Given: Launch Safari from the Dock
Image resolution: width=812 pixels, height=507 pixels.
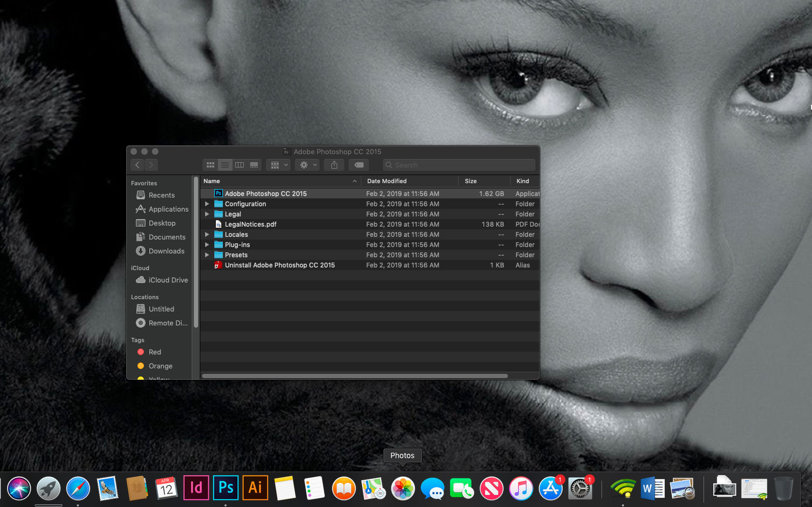Looking at the screenshot, I should coord(78,489).
